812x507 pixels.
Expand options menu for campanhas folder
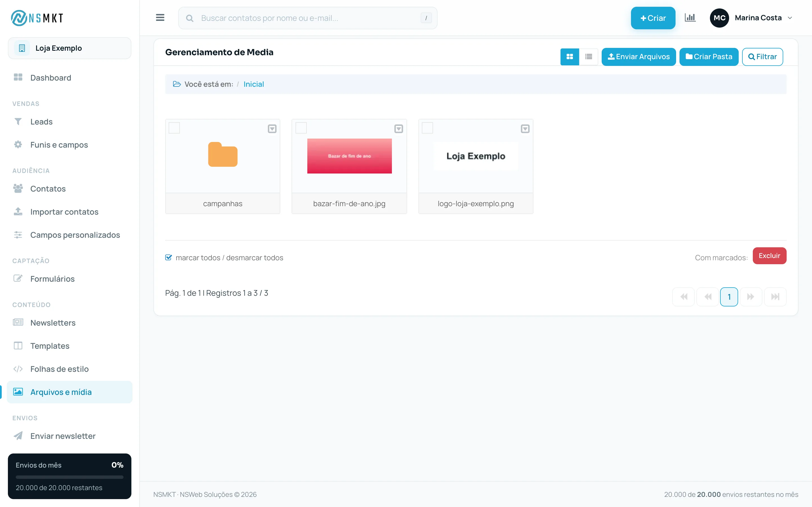(272, 129)
